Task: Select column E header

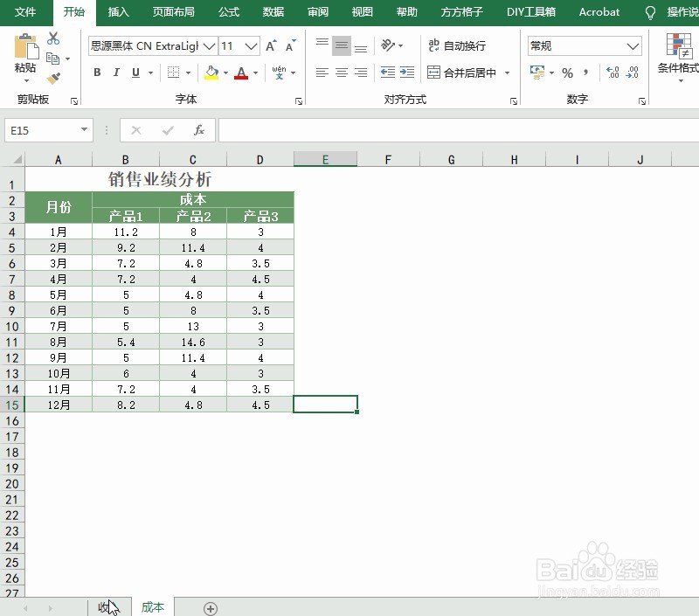Action: click(x=325, y=160)
